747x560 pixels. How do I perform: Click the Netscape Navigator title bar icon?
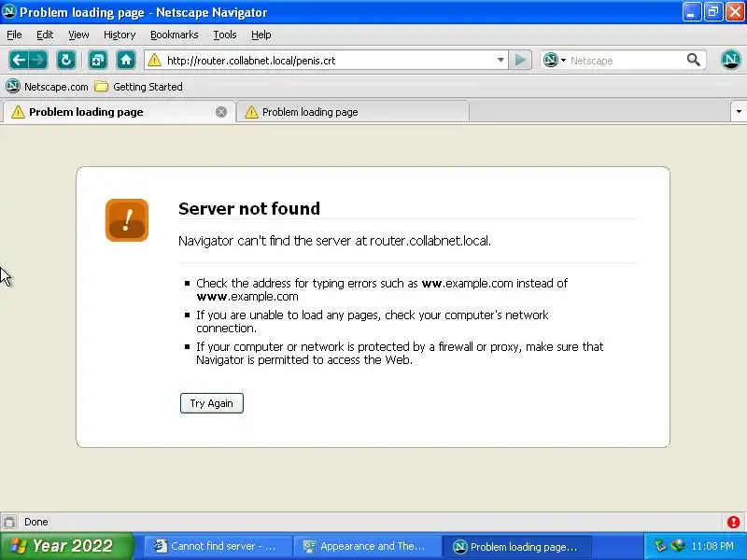9,11
